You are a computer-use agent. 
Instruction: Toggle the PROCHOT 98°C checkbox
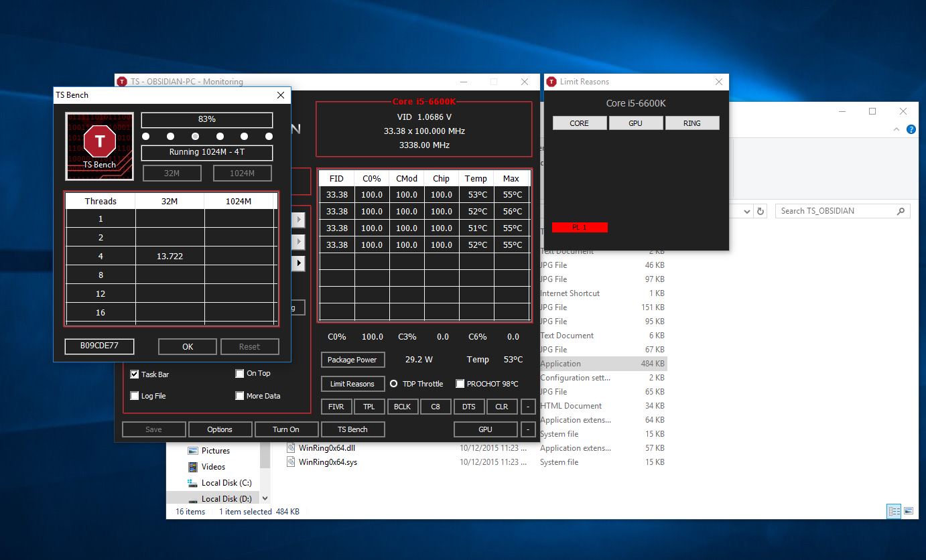[x=460, y=384]
